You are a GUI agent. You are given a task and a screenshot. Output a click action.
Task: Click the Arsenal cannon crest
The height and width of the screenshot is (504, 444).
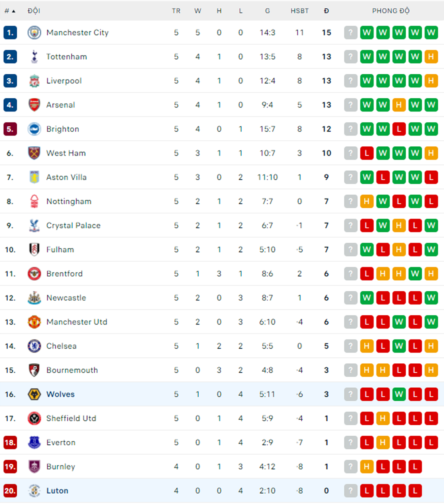(x=34, y=105)
